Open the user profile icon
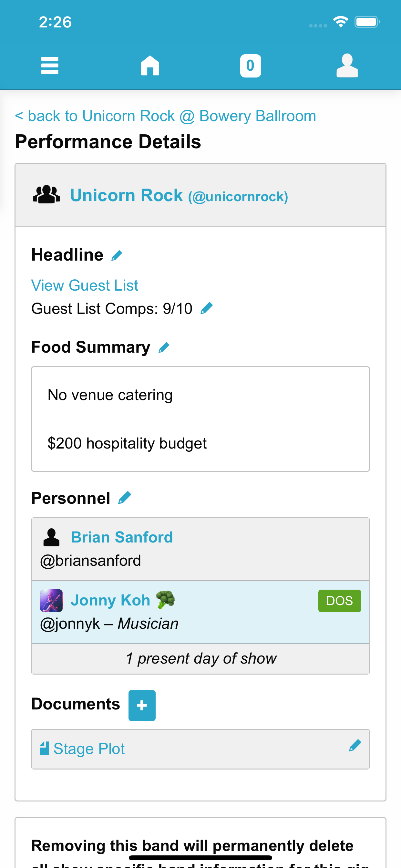401x868 pixels. (x=347, y=65)
